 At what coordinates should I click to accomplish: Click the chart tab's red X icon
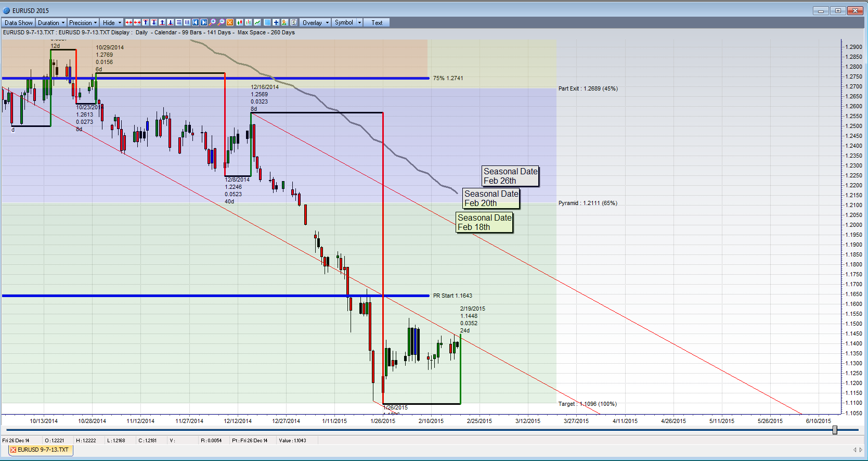coord(14,450)
